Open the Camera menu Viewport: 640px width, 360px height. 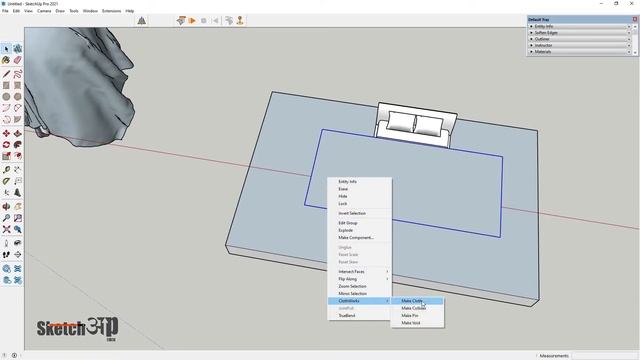[44, 11]
